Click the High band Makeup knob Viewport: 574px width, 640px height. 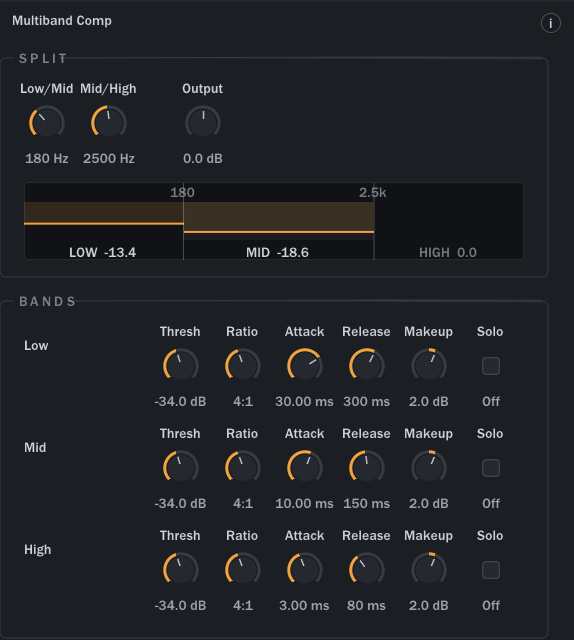(429, 569)
